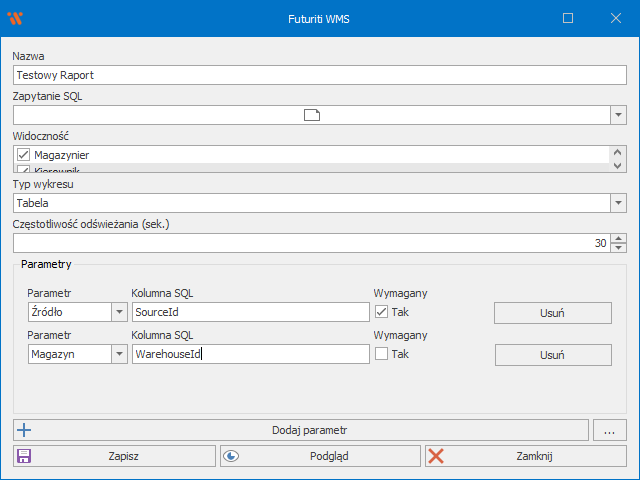Click the floppy disk save icon
640x480 pixels.
pos(24,456)
